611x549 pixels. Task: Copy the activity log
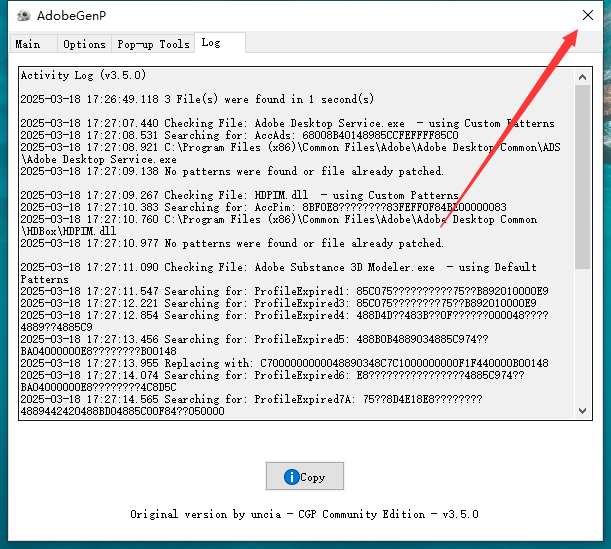pos(305,476)
